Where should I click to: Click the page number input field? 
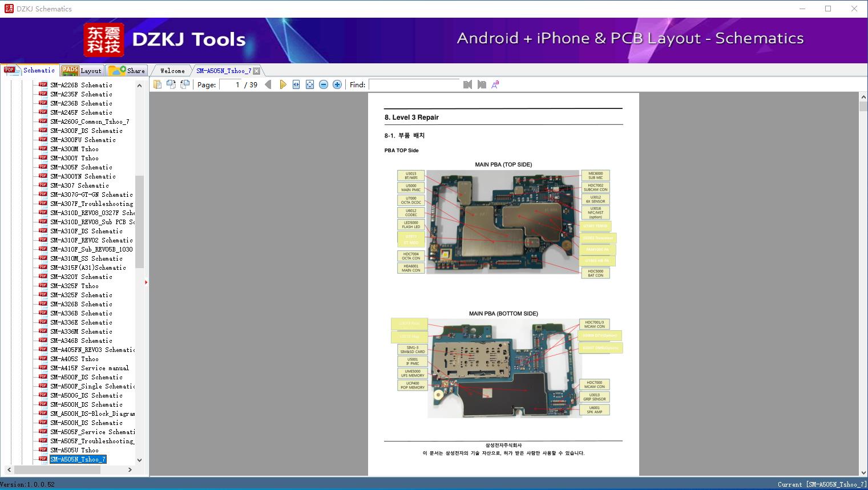click(x=231, y=84)
